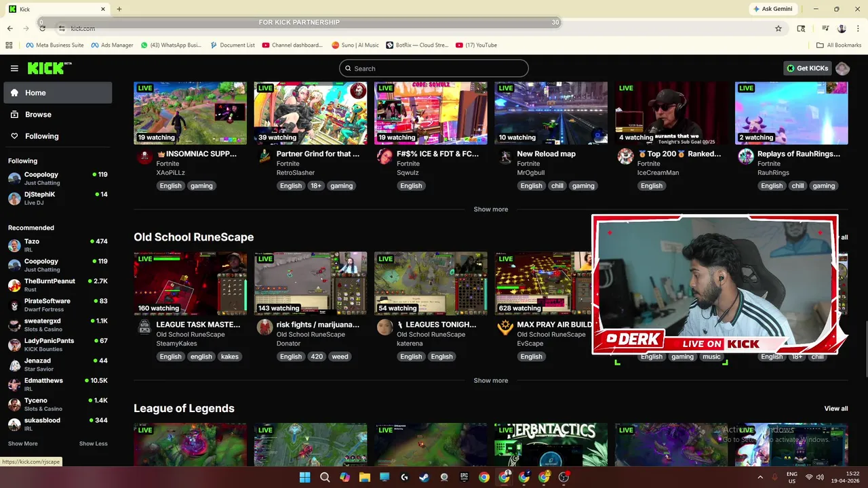The image size is (868, 488).
Task: Open the INSOMNIAC SUPP... Fortnite stream thumbnail
Action: point(190,113)
